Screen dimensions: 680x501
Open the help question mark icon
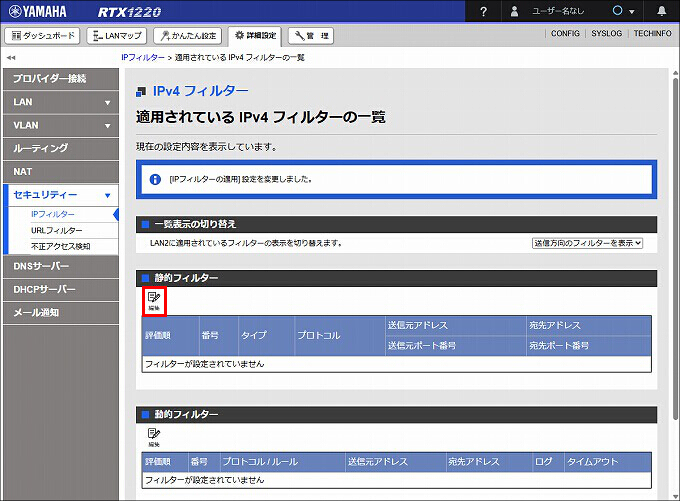484,12
